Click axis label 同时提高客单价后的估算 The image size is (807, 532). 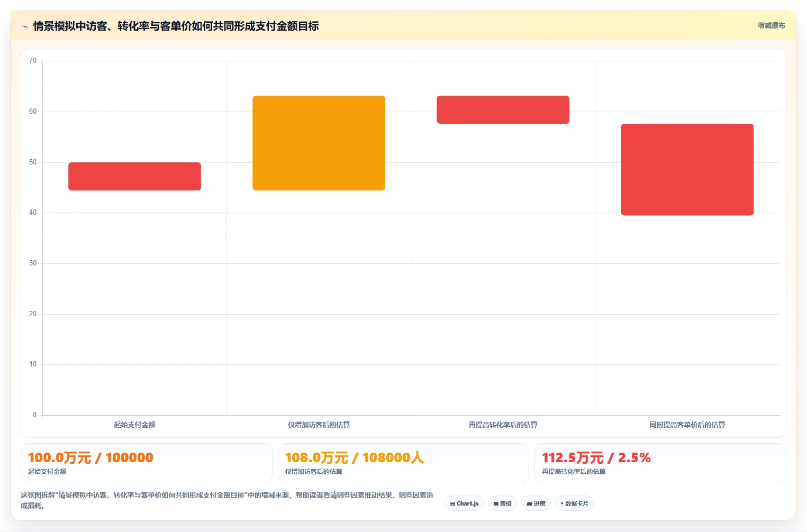click(x=687, y=425)
